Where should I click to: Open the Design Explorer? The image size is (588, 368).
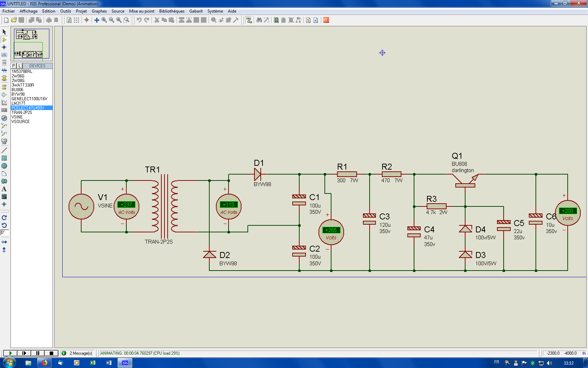pyautogui.click(x=276, y=20)
